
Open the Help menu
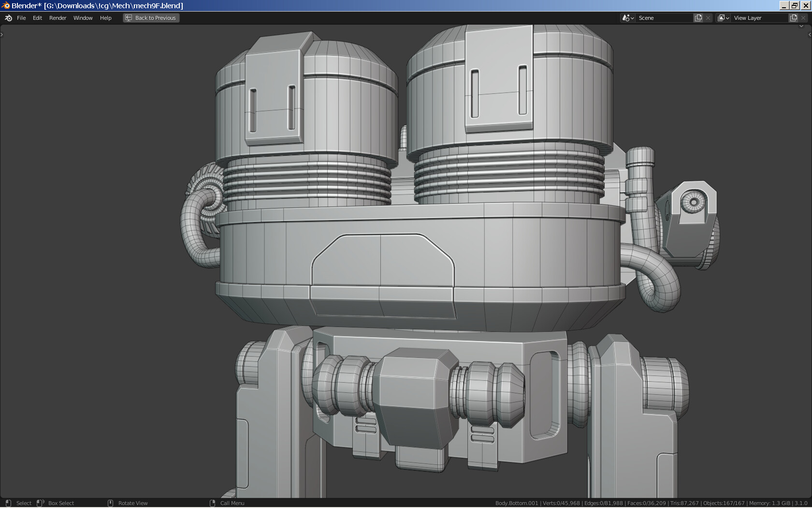point(105,18)
